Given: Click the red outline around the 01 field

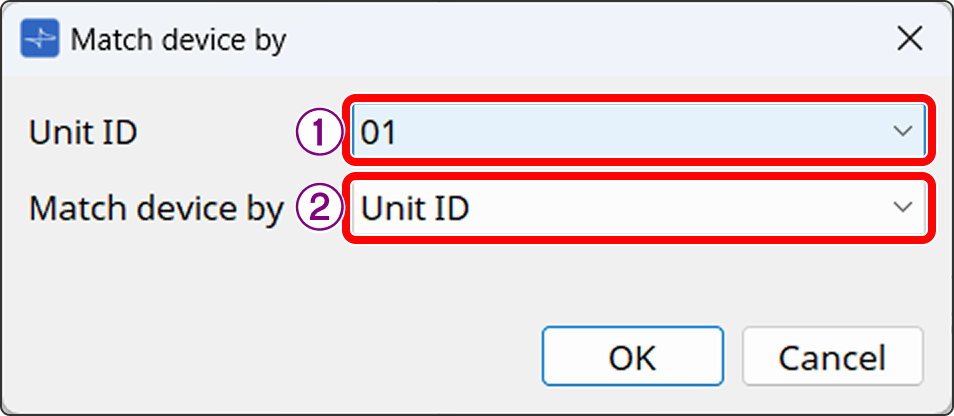Looking at the screenshot, I should click(x=640, y=97).
